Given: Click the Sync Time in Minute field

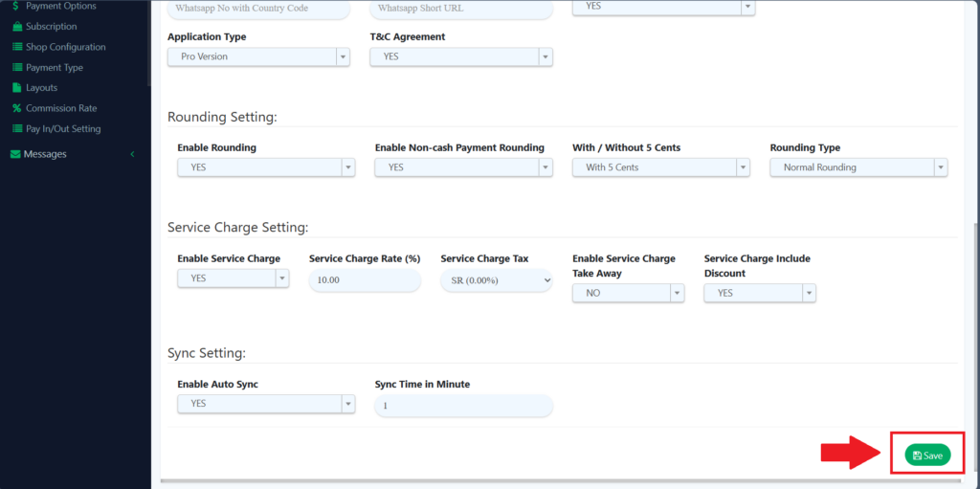Looking at the screenshot, I should 463,406.
